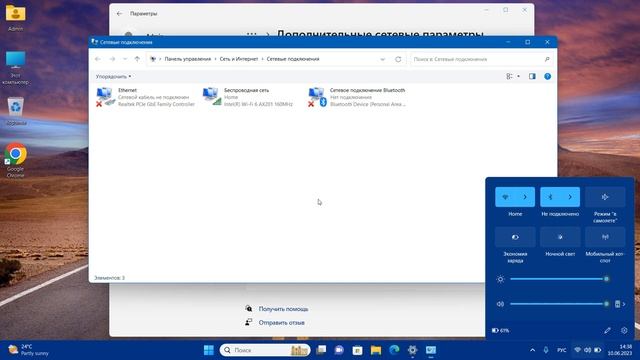640x360 pixels.
Task: Click Сетевые подключения breadcrumb
Action: pos(293,59)
